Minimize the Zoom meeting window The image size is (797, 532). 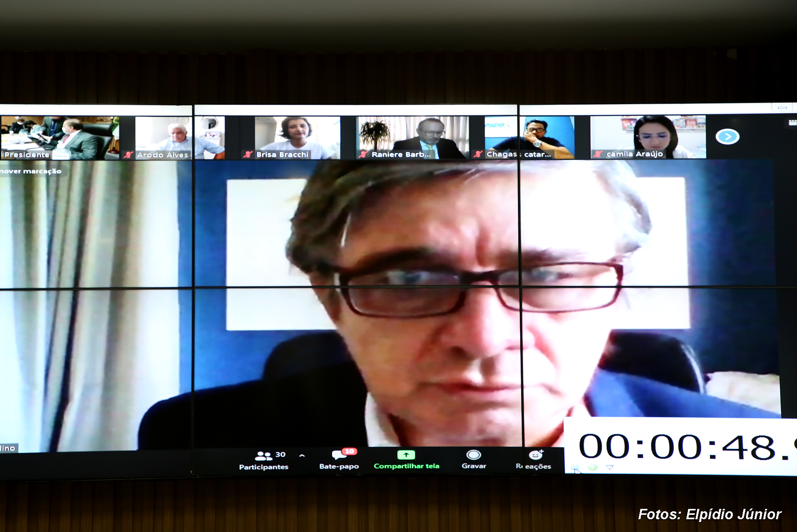(x=782, y=108)
